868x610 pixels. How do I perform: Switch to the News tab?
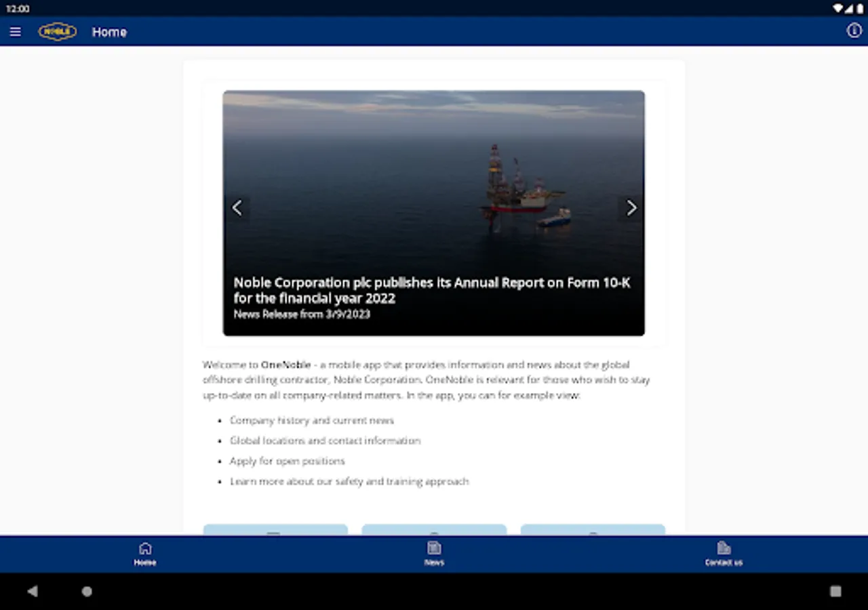coord(434,554)
